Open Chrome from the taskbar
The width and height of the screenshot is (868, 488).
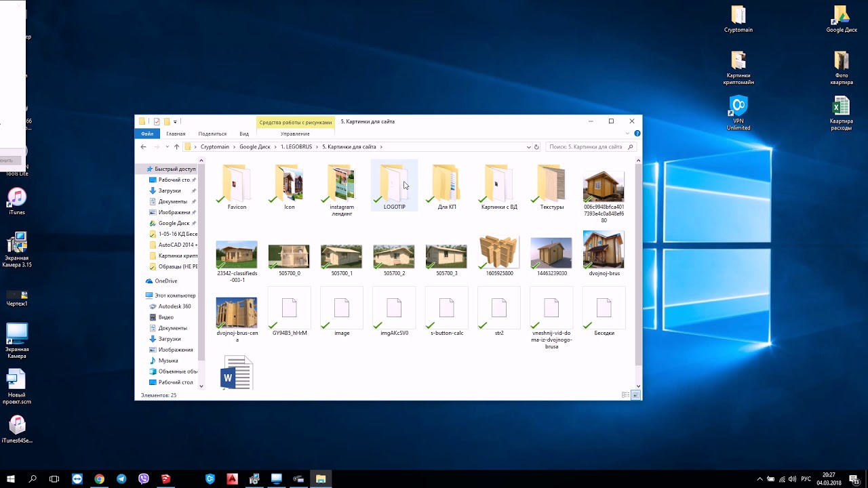click(x=100, y=479)
